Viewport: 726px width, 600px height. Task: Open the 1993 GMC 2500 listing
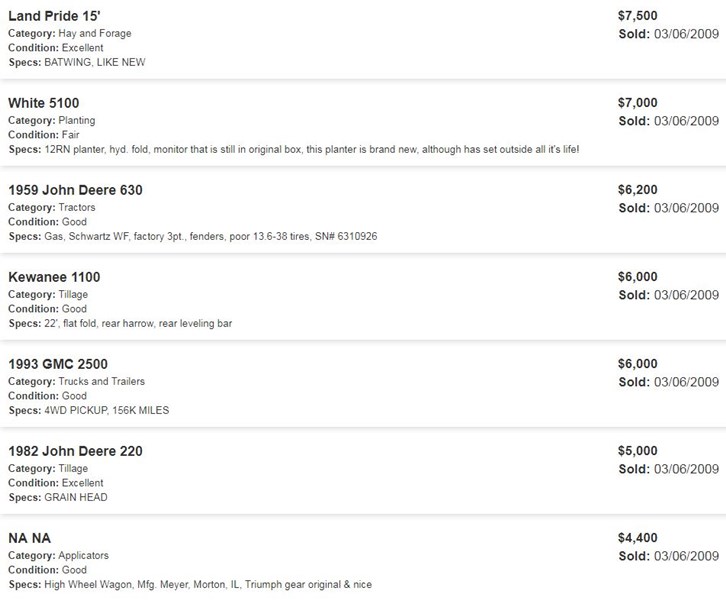coord(58,364)
